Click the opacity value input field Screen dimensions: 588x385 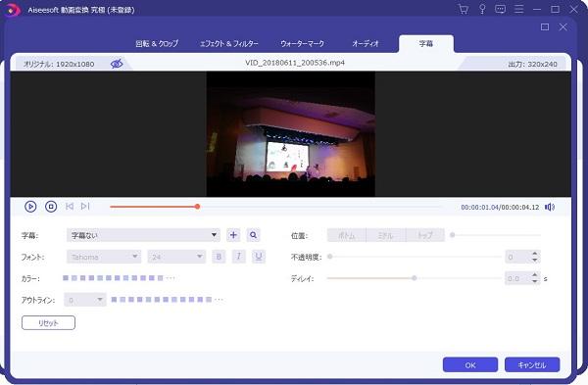pyautogui.click(x=517, y=257)
